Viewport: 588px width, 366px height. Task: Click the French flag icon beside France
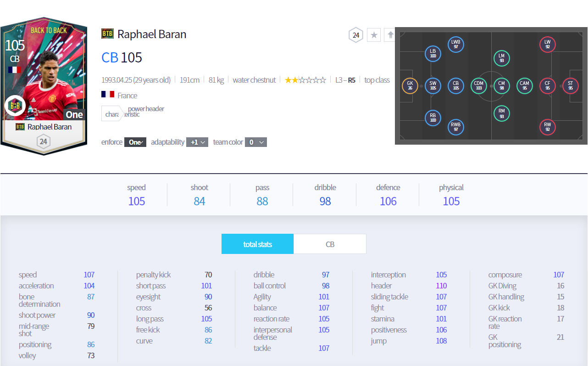(108, 96)
